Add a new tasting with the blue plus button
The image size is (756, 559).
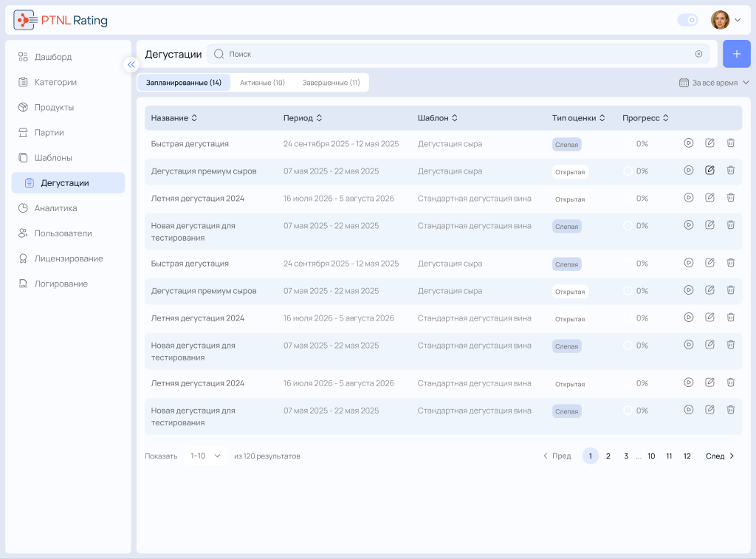(x=736, y=54)
